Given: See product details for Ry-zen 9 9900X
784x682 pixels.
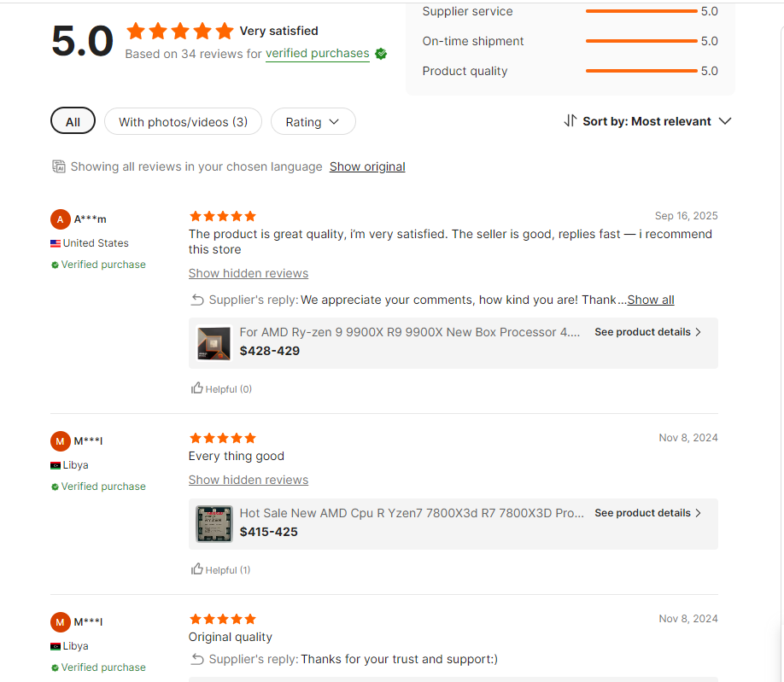Looking at the screenshot, I should (x=647, y=332).
